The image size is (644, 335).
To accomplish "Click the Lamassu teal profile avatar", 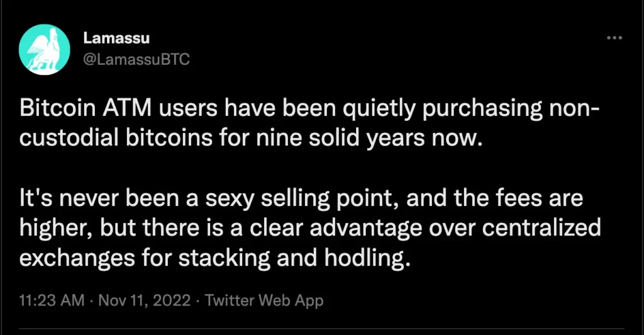I will (45, 49).
